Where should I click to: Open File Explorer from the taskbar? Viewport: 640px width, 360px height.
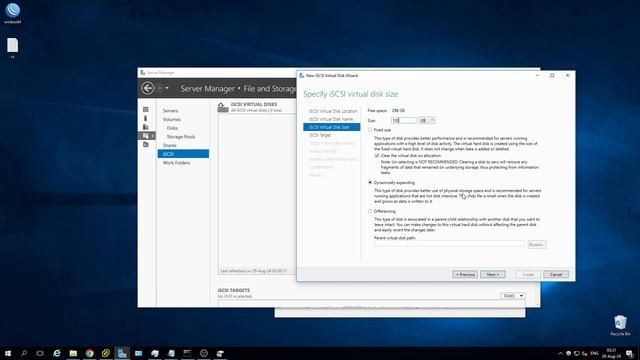click(x=73, y=353)
